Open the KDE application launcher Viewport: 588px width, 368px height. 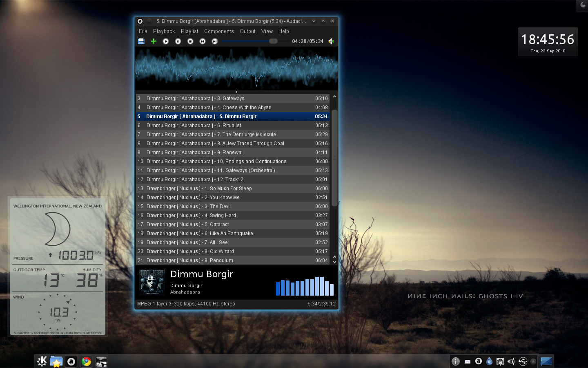coord(42,361)
